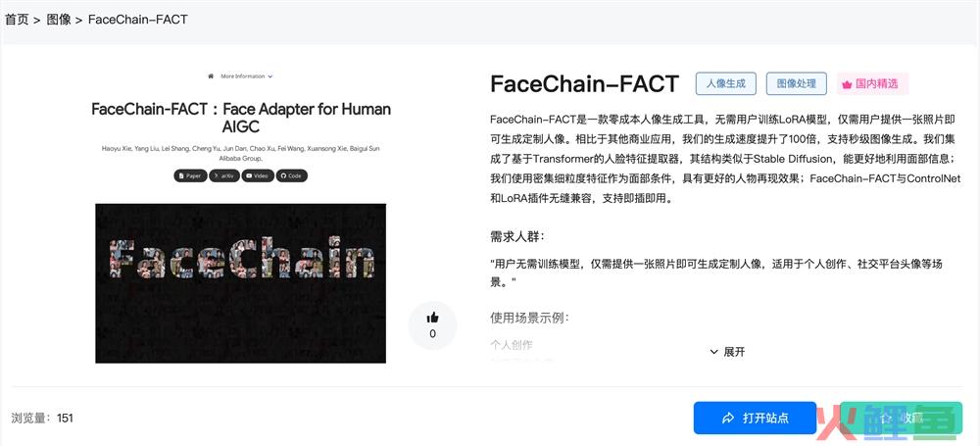This screenshot has height=446, width=980.
Task: Open the Video pill in the preview
Action: [x=258, y=175]
